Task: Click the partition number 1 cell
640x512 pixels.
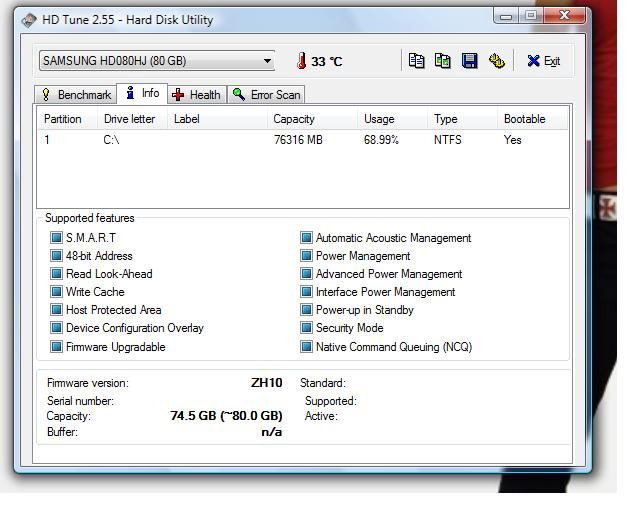Action: (47, 140)
